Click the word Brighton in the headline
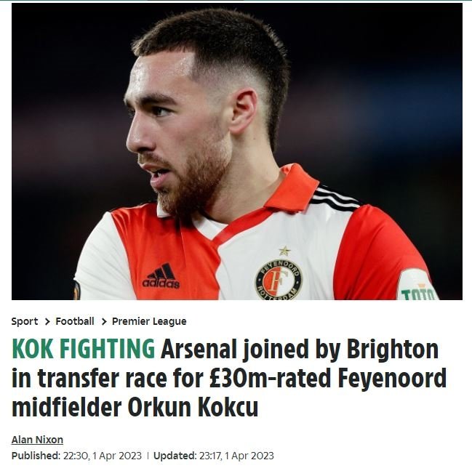Screen dimensions: 472x476 point(393,350)
